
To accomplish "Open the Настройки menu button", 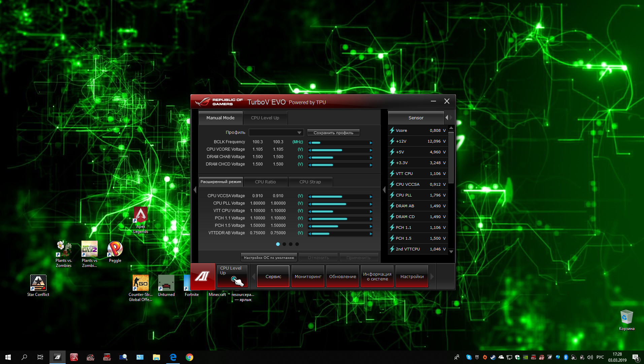I will point(412,276).
